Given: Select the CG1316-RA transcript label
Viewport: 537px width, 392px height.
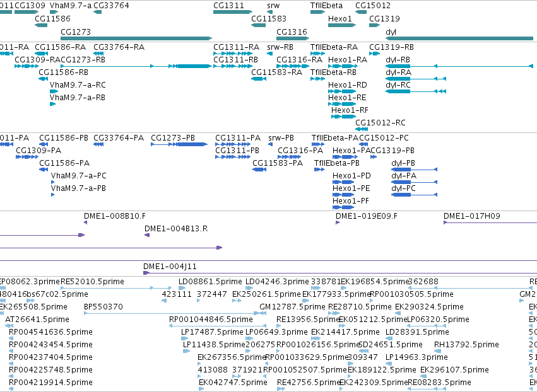Looking at the screenshot, I should (x=300, y=60).
